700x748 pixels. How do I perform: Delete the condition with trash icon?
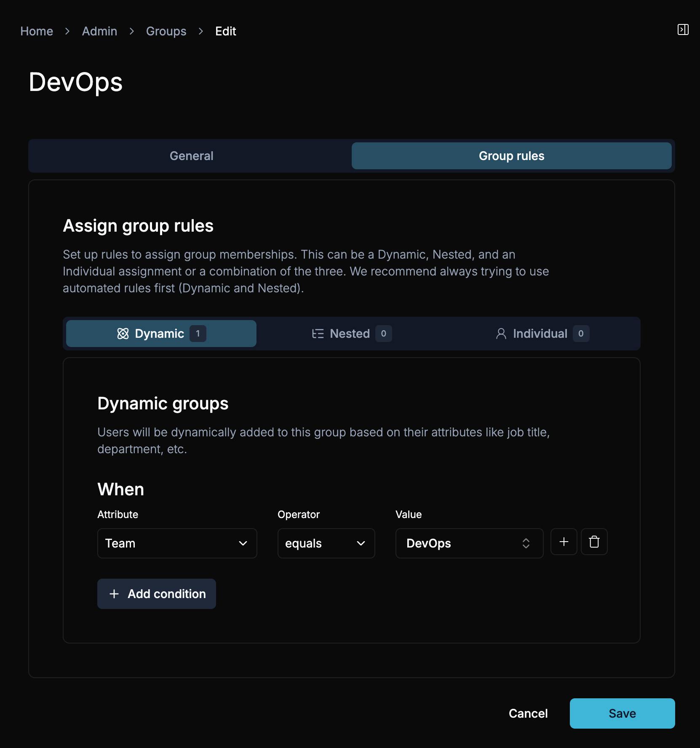594,542
